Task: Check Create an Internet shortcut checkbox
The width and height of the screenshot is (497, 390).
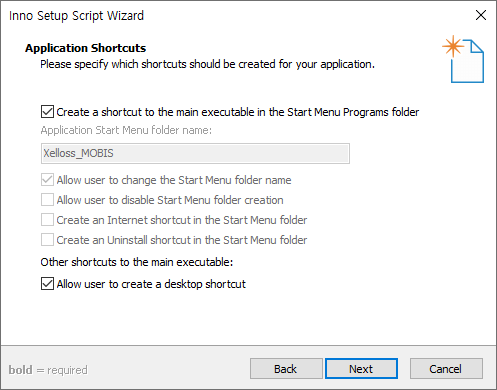Action: (x=47, y=220)
